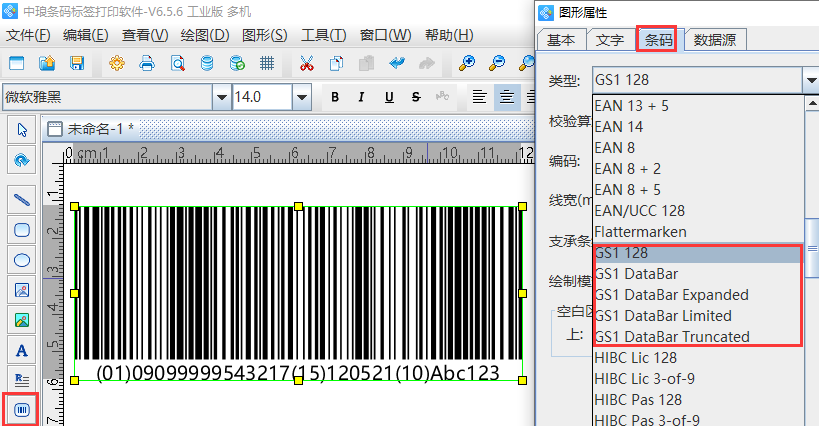Click the font name field 微软雅黑

point(108,97)
